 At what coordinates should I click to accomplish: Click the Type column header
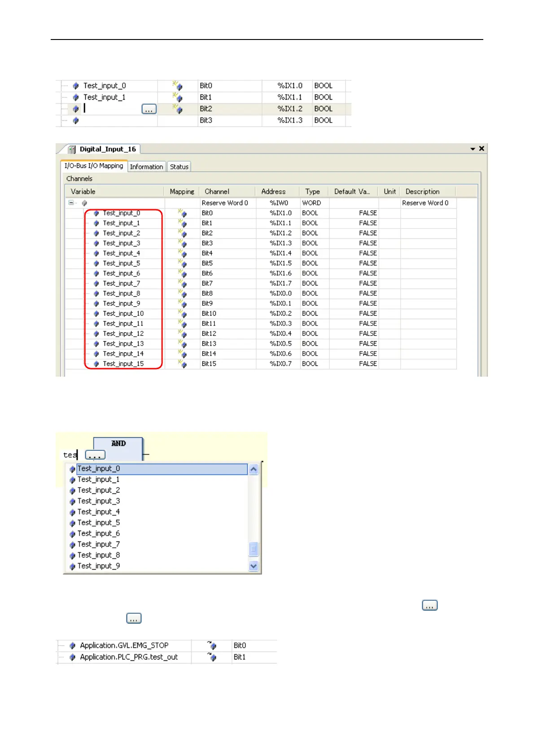tap(314, 191)
